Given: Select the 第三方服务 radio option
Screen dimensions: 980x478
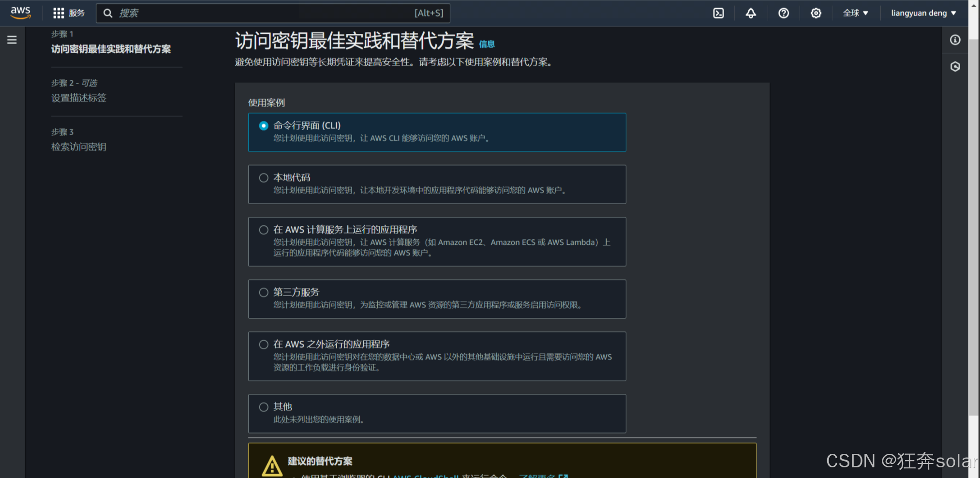Looking at the screenshot, I should coord(264,292).
